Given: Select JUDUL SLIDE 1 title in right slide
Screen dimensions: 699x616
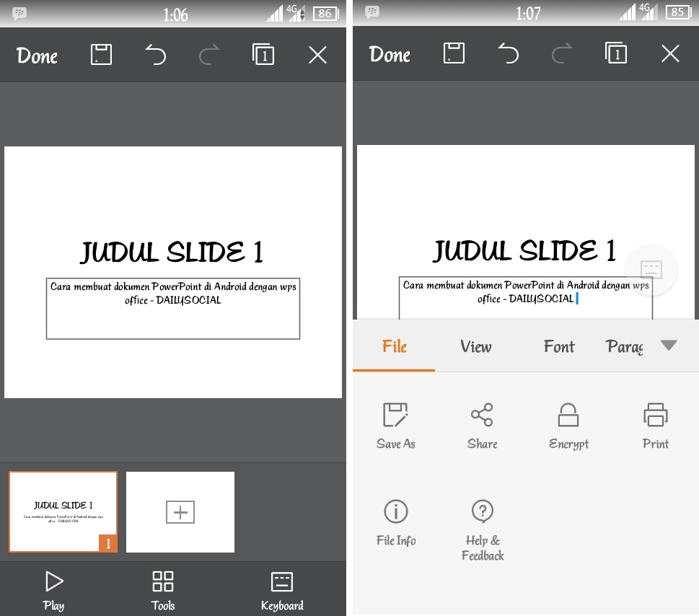Looking at the screenshot, I should (524, 250).
